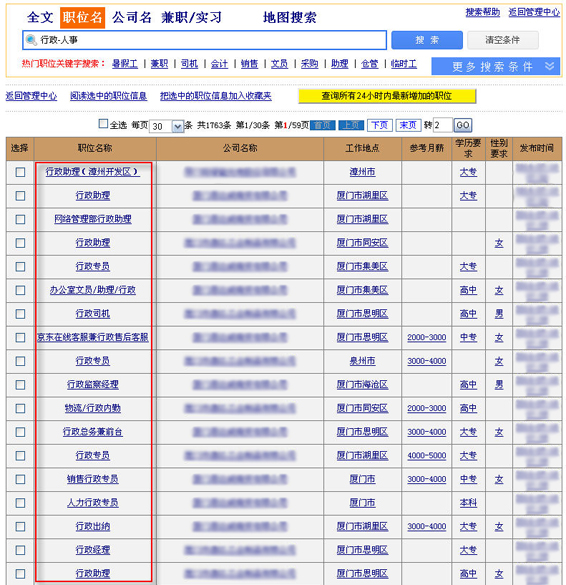The width and height of the screenshot is (566, 585).
Task: Switch to the 公司名 search tab
Action: tap(132, 17)
